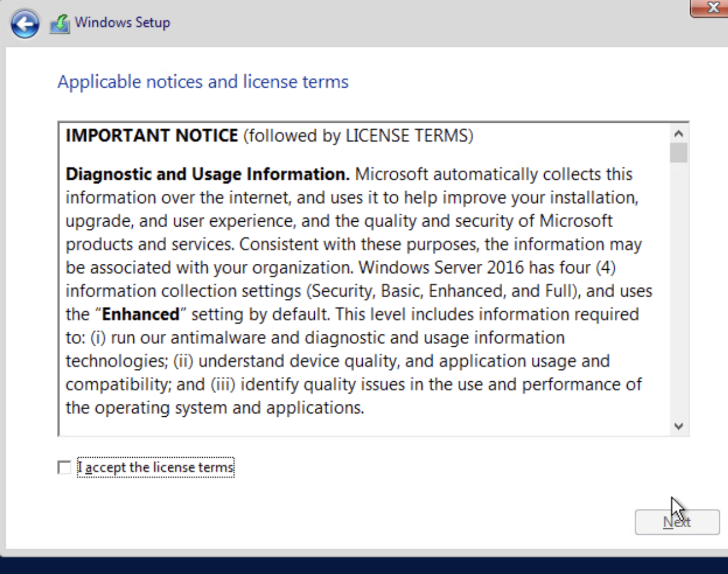Click the bold "IMPORTANT NOTICE" text

click(151, 136)
